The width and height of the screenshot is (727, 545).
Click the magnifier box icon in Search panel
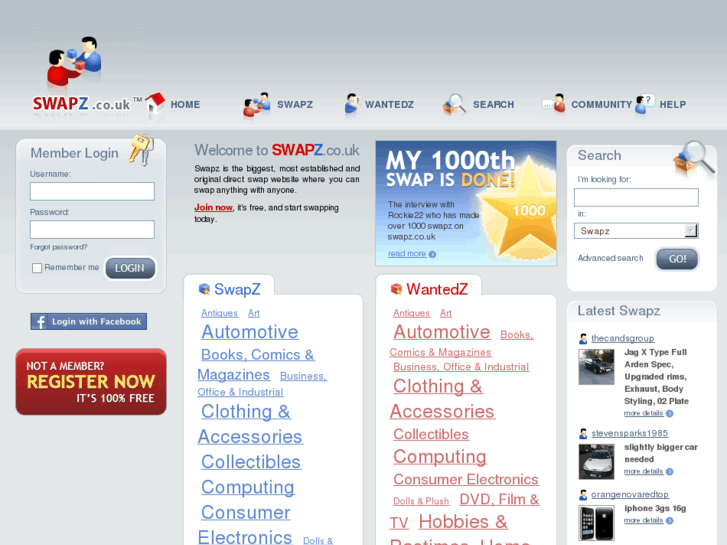click(693, 158)
